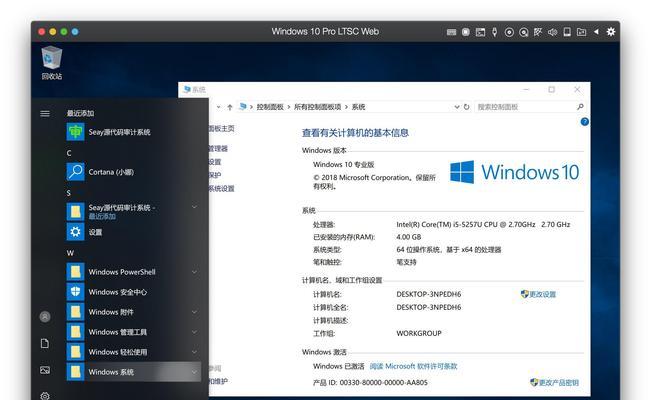Click the search magnifier in control panel search
Image resolution: width=651 pixels, height=400 pixels.
[580, 107]
